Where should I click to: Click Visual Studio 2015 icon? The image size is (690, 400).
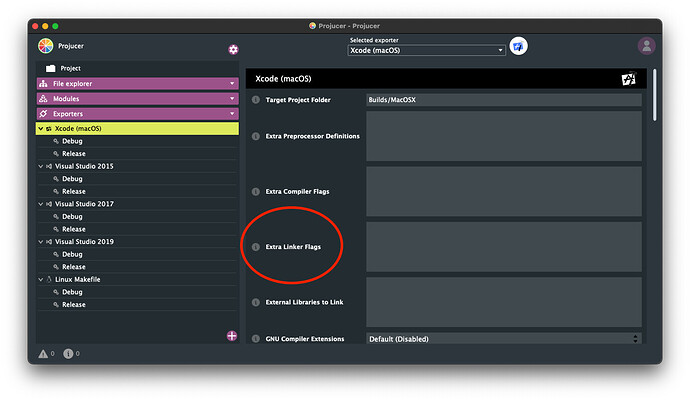coord(49,166)
